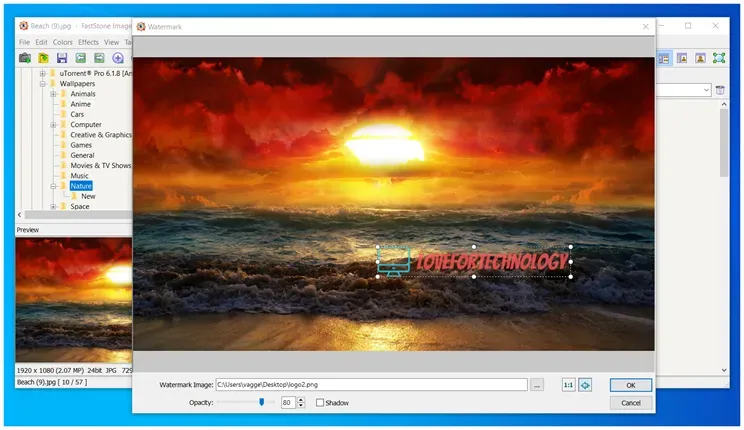Click Cancel in the Watermark dialog
Screen dimensions: 744x430
coord(631,403)
